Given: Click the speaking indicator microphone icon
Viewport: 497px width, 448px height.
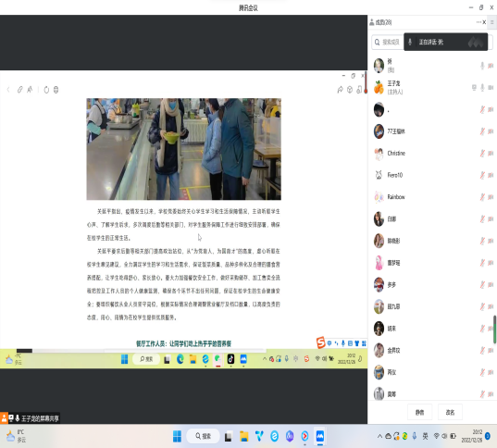Looking at the screenshot, I should click(x=410, y=42).
